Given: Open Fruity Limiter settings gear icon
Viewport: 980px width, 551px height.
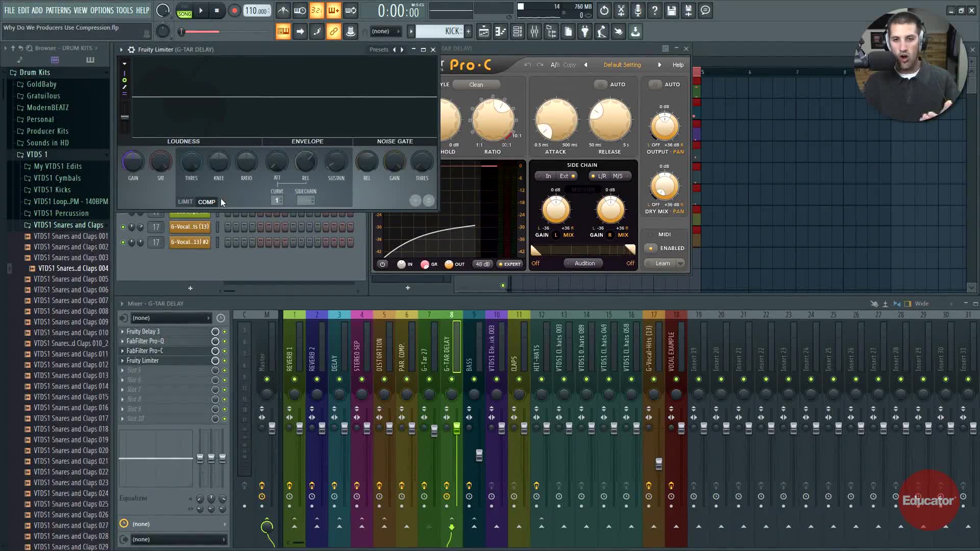Looking at the screenshot, I should [131, 49].
